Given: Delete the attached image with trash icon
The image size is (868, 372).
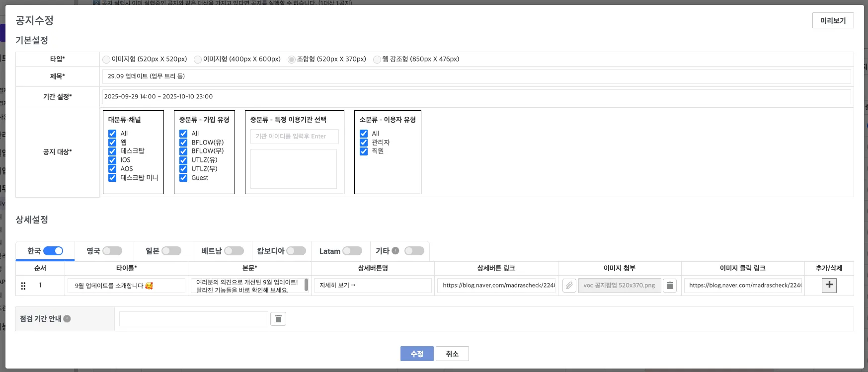Looking at the screenshot, I should [x=670, y=286].
